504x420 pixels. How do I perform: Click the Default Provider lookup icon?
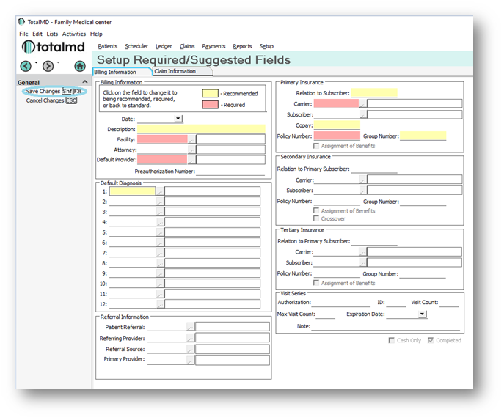(192, 160)
